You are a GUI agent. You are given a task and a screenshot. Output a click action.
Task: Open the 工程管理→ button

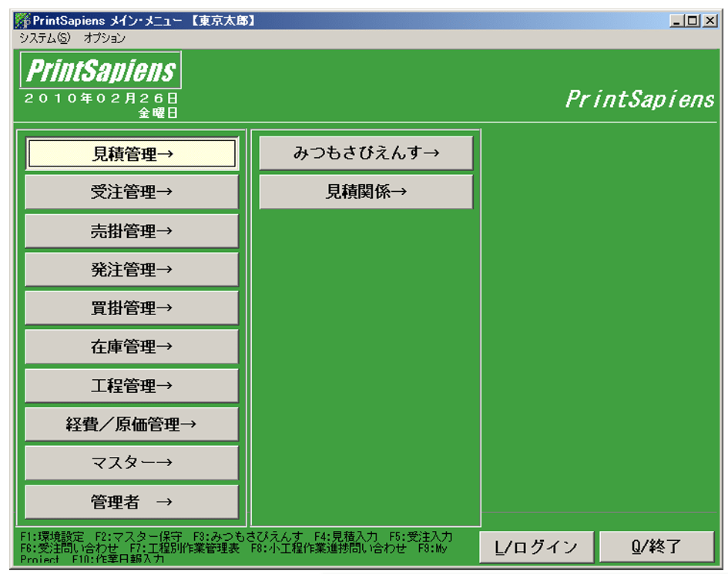tap(132, 385)
